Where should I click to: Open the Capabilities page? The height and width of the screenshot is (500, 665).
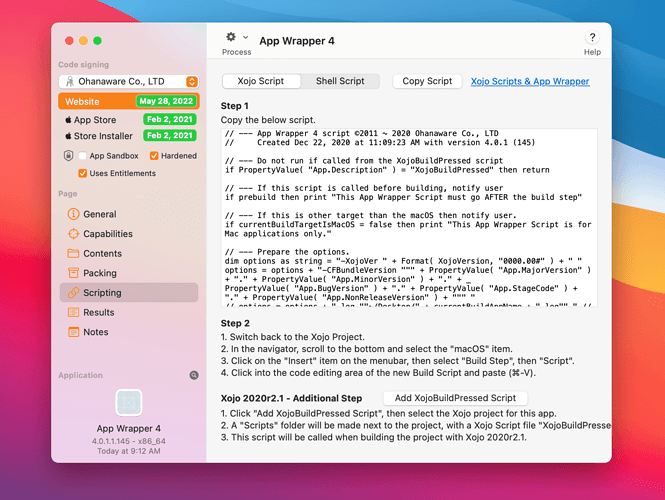129,234
